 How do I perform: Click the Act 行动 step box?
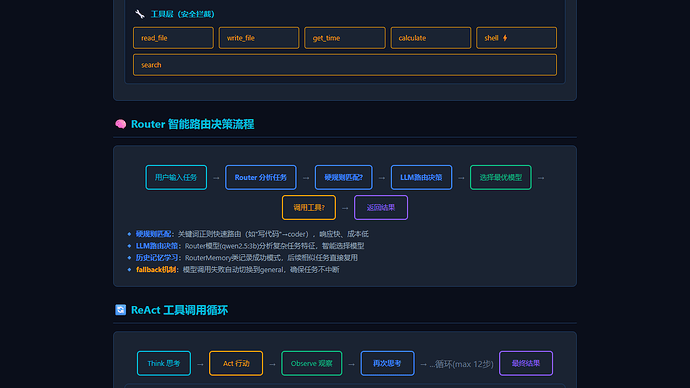coord(236,363)
